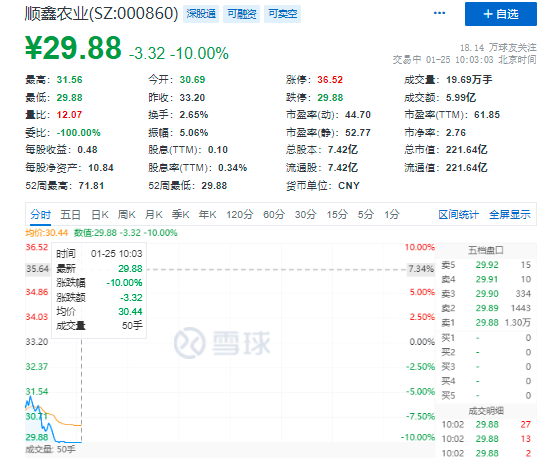Click the 成交量 value 19.69万手
This screenshot has width=560, height=458.
tap(469, 79)
